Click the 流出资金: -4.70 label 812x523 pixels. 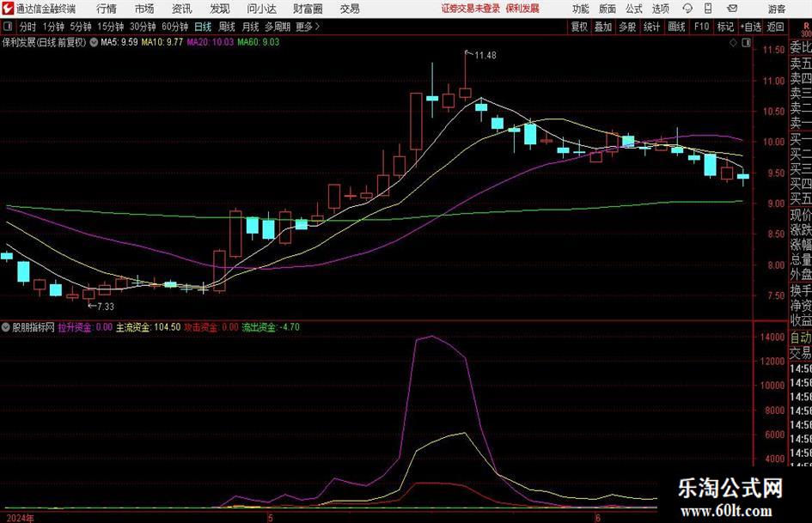point(271,327)
